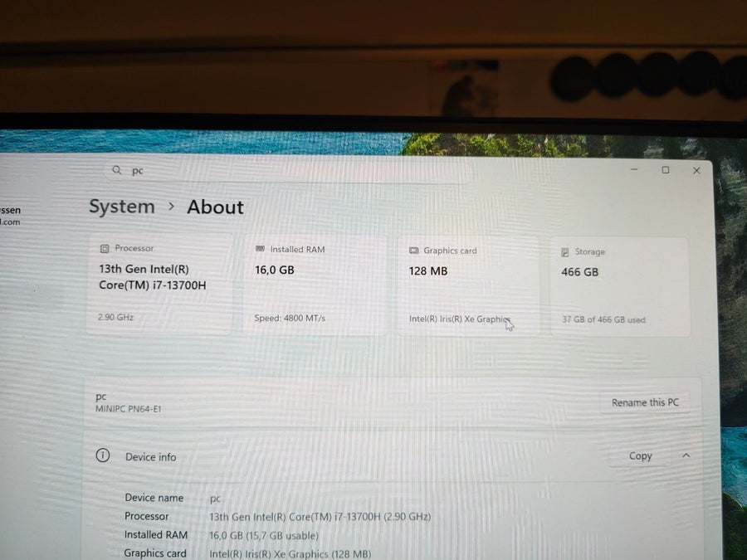Click the Device name label

point(154,498)
